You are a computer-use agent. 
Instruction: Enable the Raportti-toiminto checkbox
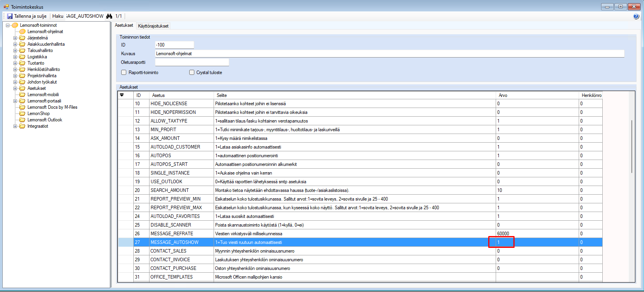coord(124,73)
